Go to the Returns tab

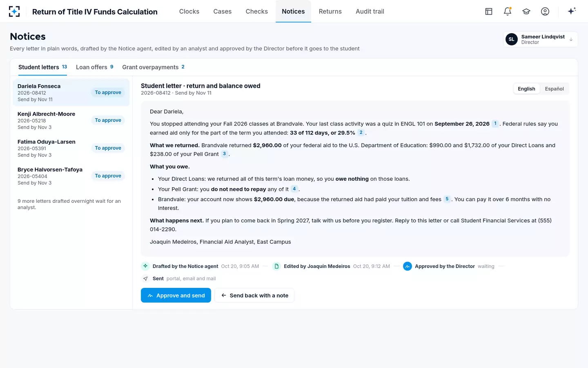330,11
